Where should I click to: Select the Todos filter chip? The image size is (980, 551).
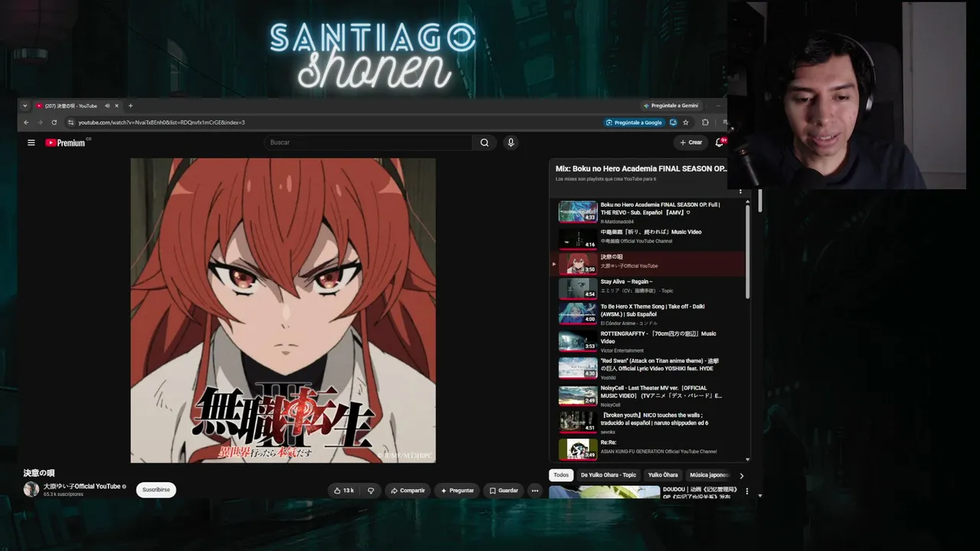pyautogui.click(x=561, y=475)
